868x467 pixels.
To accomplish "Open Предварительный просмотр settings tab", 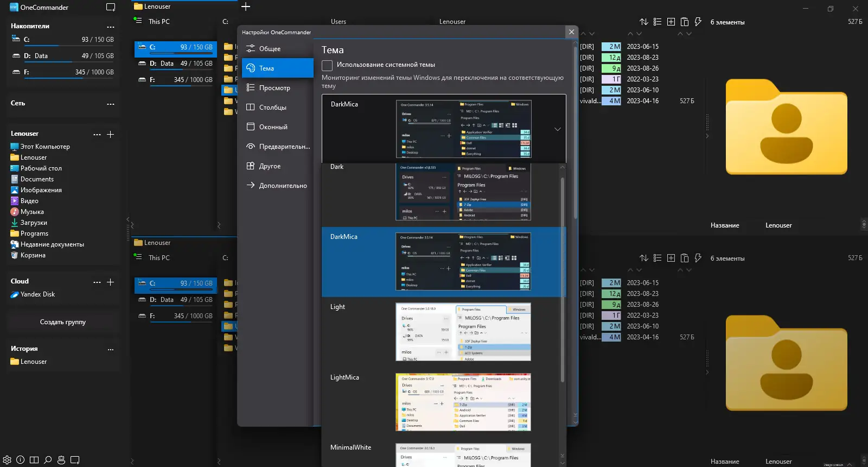I will pyautogui.click(x=278, y=147).
